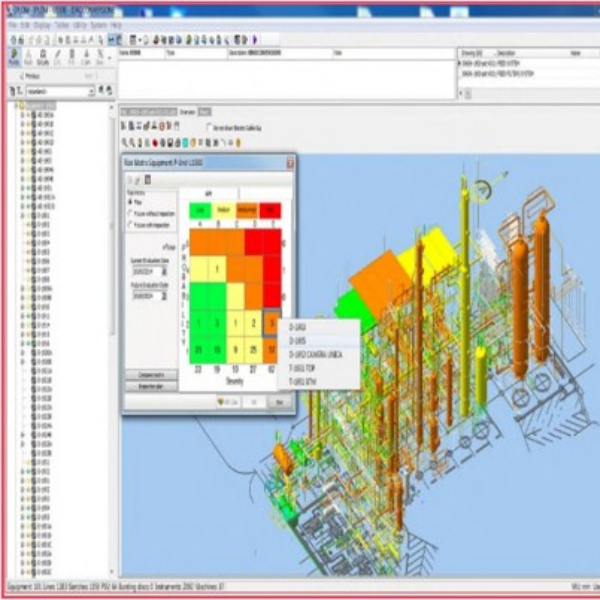600x600 pixels.
Task: Click the red 'High' risk legend swatch
Action: click(272, 209)
